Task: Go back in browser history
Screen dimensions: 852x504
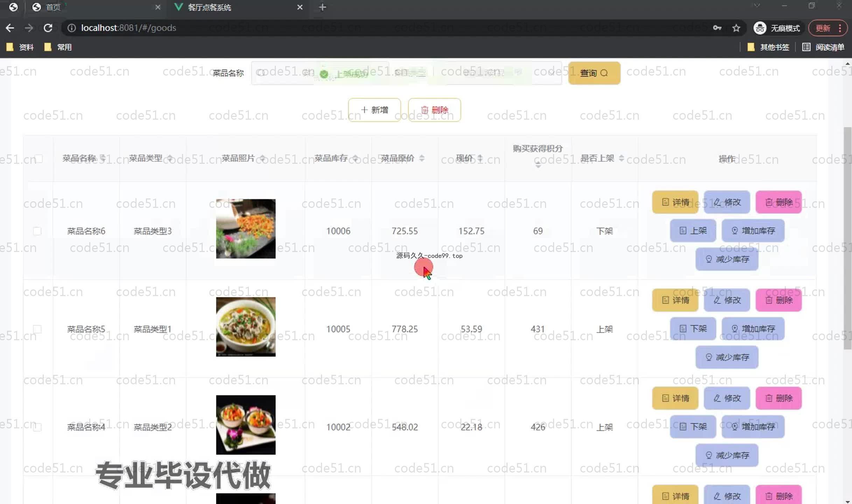Action: click(10, 28)
